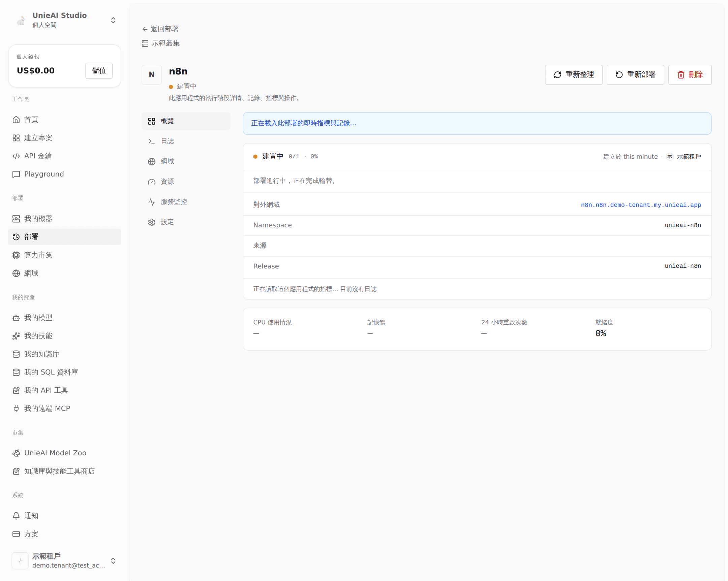Click the unieai-n8n Namespace value
The image size is (728, 581).
pos(683,225)
